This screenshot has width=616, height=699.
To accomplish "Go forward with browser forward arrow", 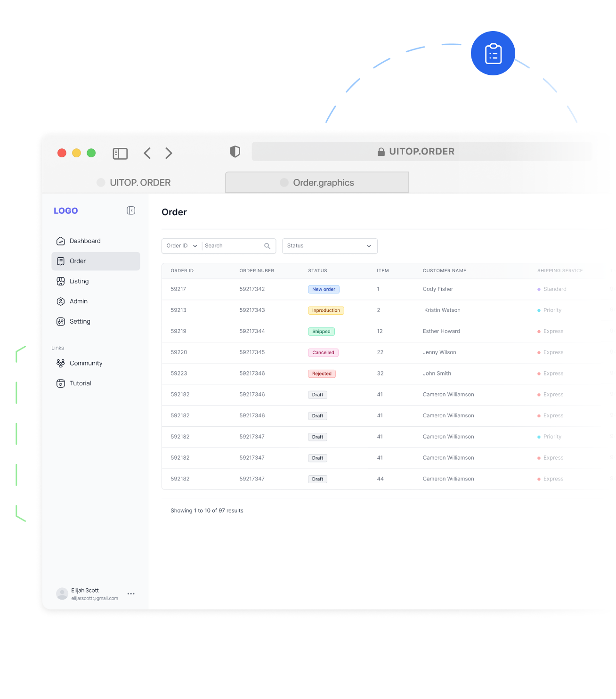I will (169, 153).
